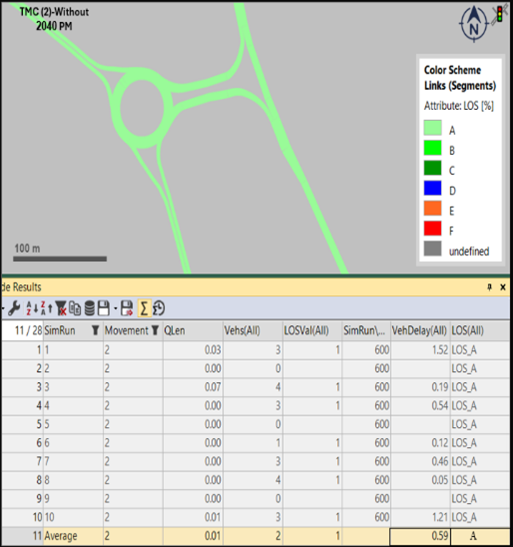Close the Node Results panel
The height and width of the screenshot is (547, 513).
tap(503, 287)
